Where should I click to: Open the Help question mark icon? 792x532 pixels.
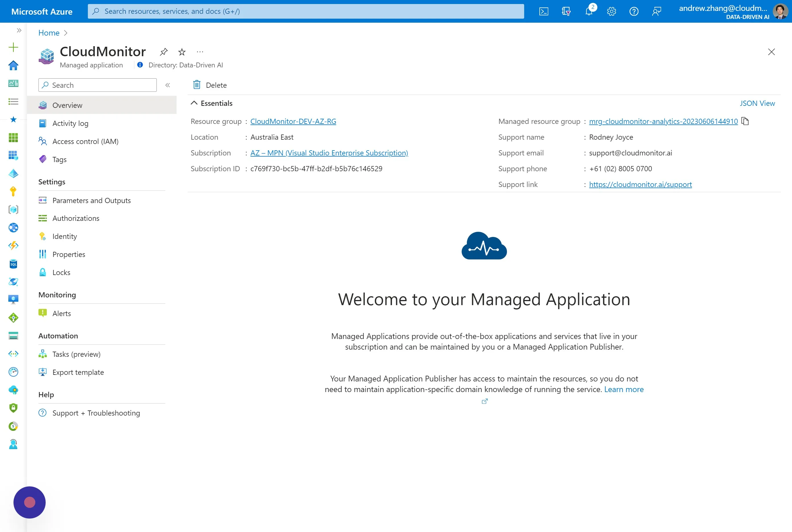click(x=634, y=11)
